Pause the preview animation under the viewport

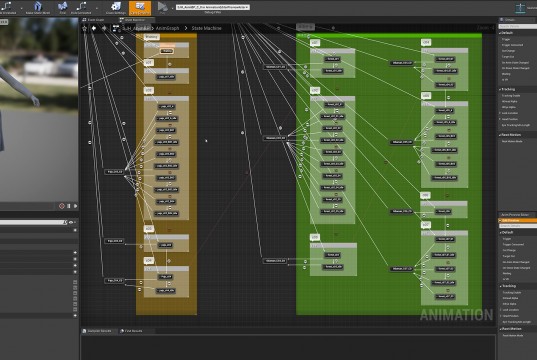click(x=69, y=206)
